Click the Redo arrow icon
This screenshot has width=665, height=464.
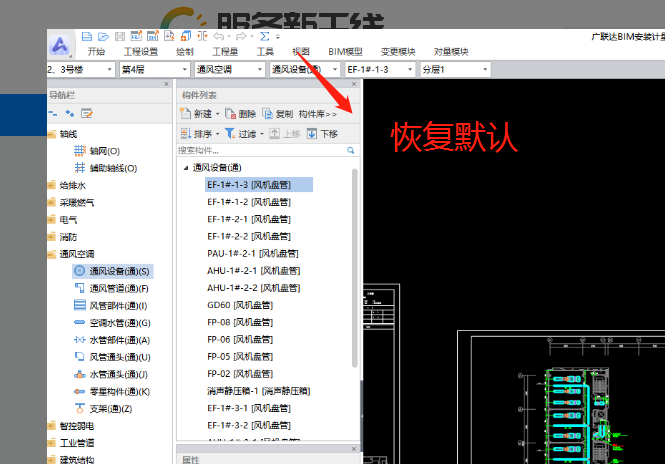(241, 36)
